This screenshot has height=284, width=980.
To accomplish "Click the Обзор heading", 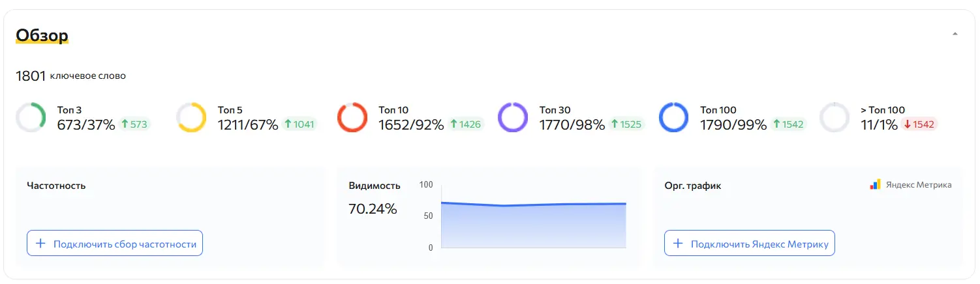I will pyautogui.click(x=42, y=35).
